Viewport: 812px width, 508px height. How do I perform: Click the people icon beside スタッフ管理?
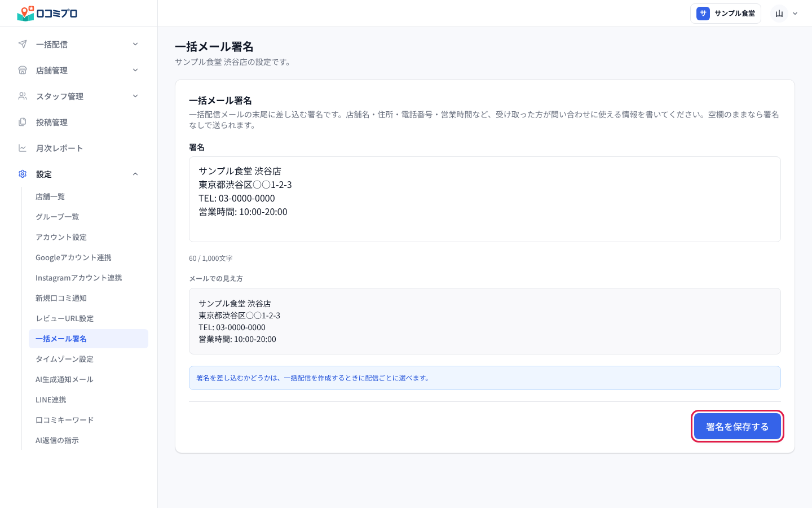point(23,96)
